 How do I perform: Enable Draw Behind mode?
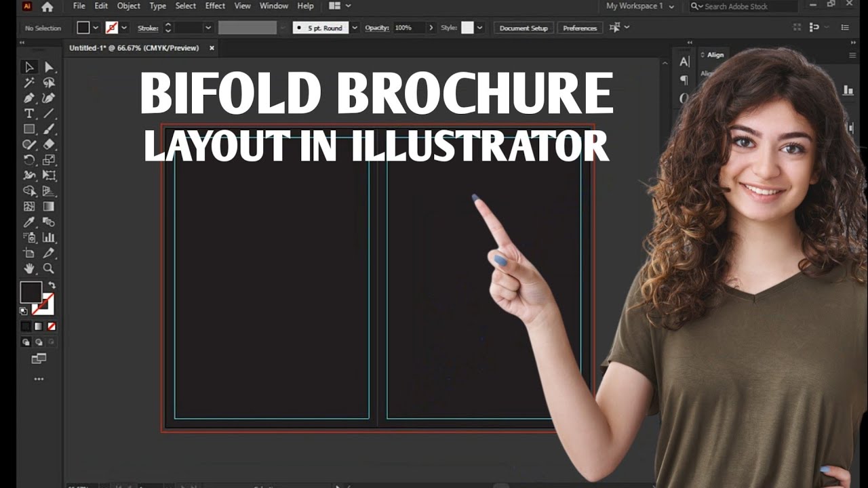pyautogui.click(x=39, y=342)
